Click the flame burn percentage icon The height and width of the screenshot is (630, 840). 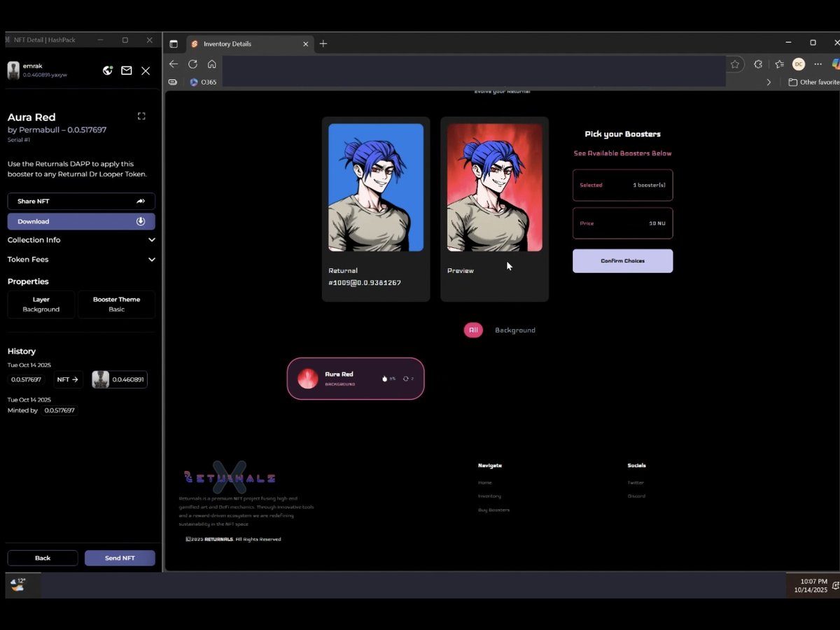[384, 379]
